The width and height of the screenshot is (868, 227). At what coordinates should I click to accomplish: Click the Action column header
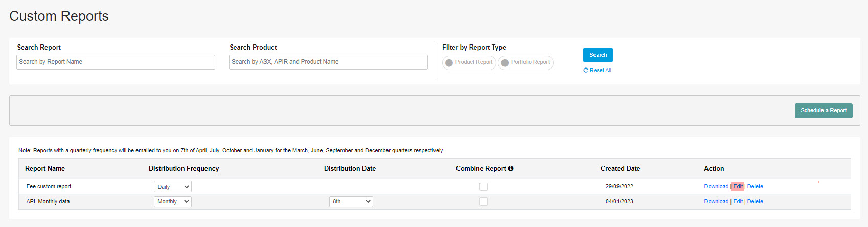[714, 168]
